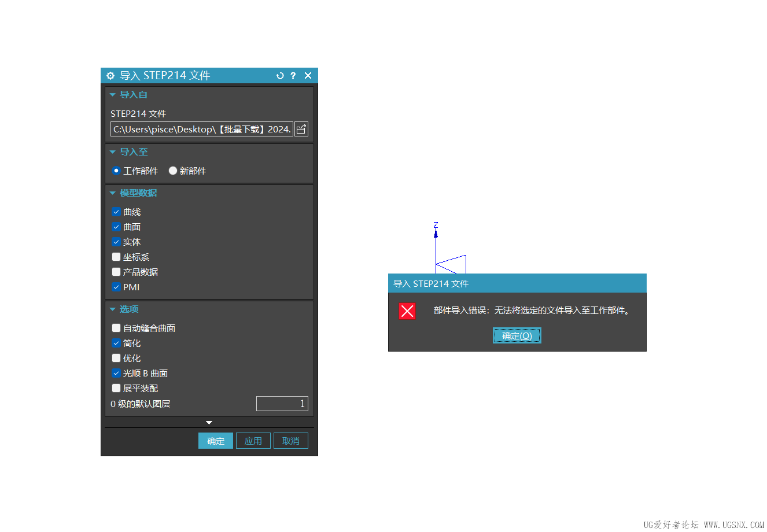Click the reset dialog icon in title bar
The height and width of the screenshot is (532, 767).
click(x=280, y=76)
